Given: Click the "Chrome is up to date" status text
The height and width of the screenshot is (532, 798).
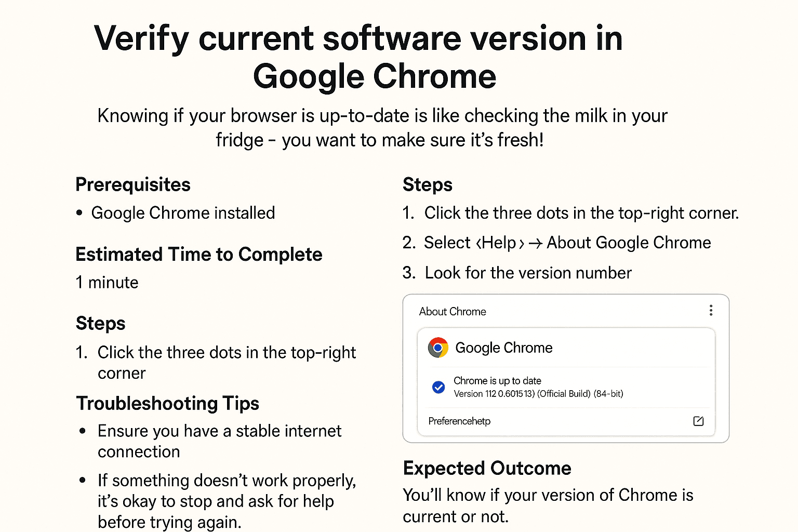Looking at the screenshot, I should pos(497,381).
